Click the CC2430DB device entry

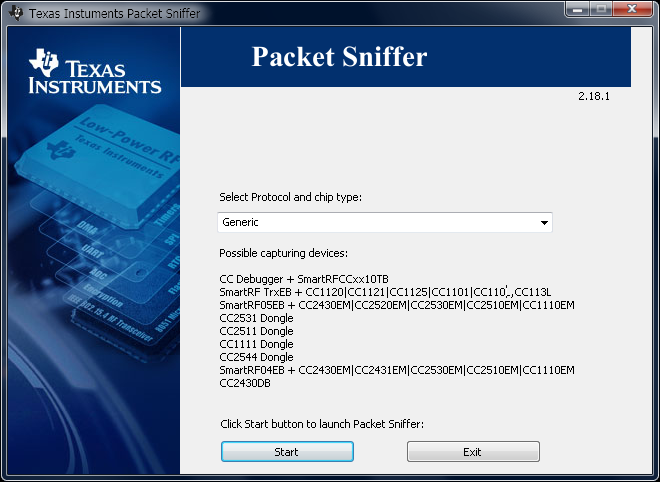click(244, 383)
